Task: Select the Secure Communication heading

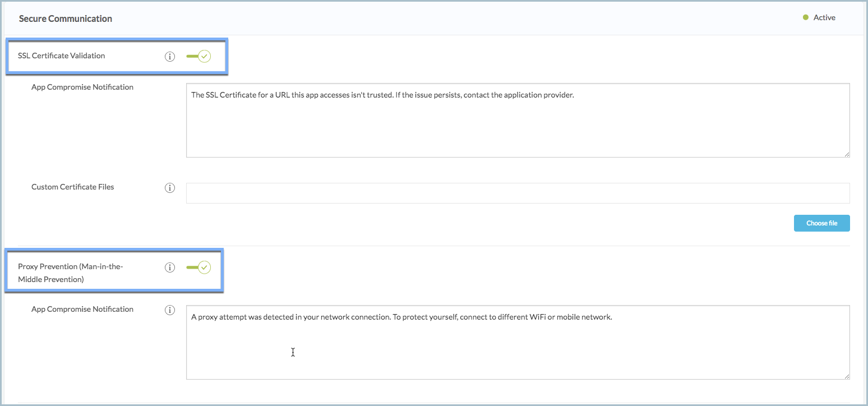Action: (66, 19)
